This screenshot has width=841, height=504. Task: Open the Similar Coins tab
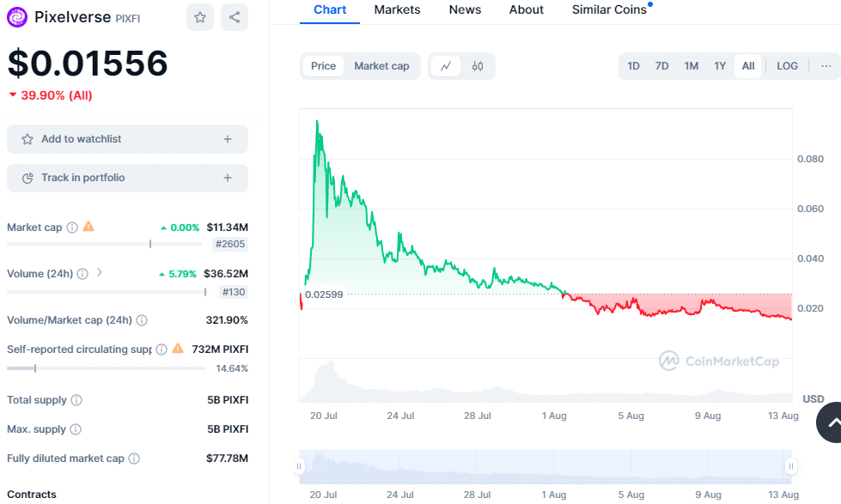pos(609,10)
